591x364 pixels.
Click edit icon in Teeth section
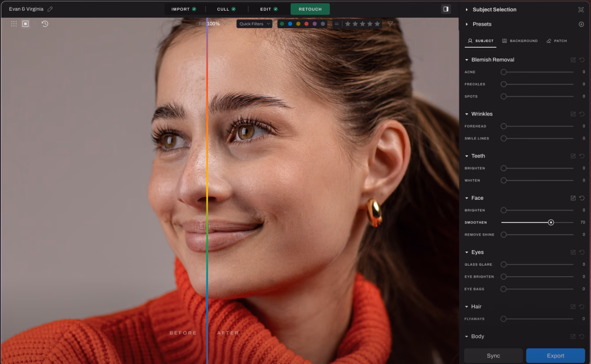(x=573, y=156)
